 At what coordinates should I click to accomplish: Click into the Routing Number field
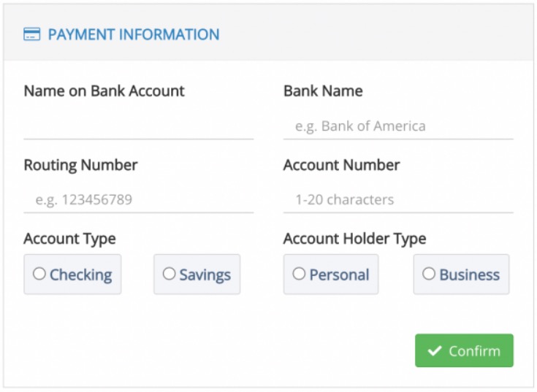pyautogui.click(x=139, y=199)
